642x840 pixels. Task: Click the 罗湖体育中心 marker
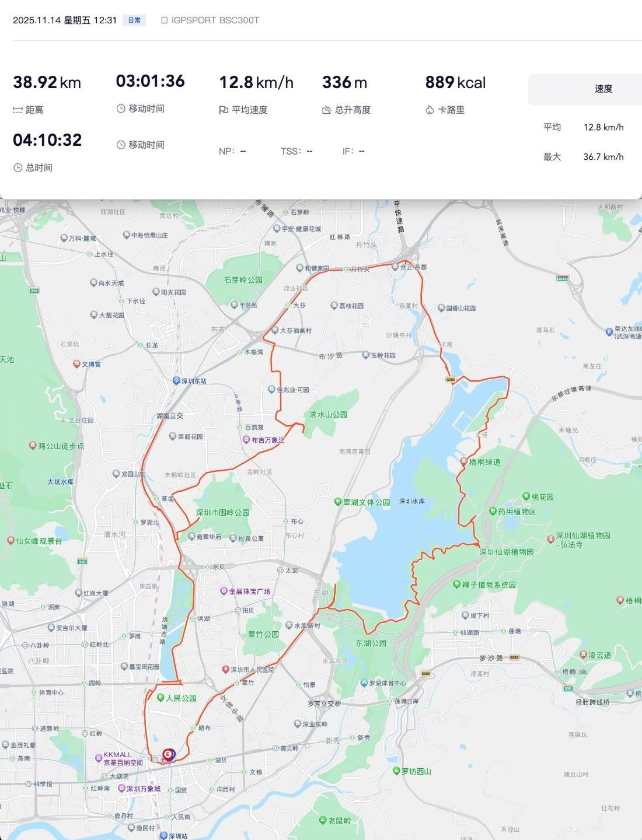coord(364,682)
